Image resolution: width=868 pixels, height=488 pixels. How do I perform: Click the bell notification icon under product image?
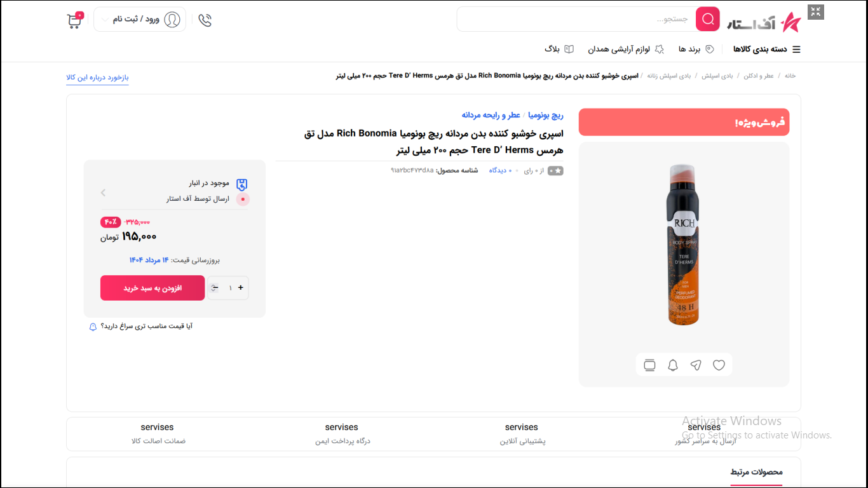point(672,365)
